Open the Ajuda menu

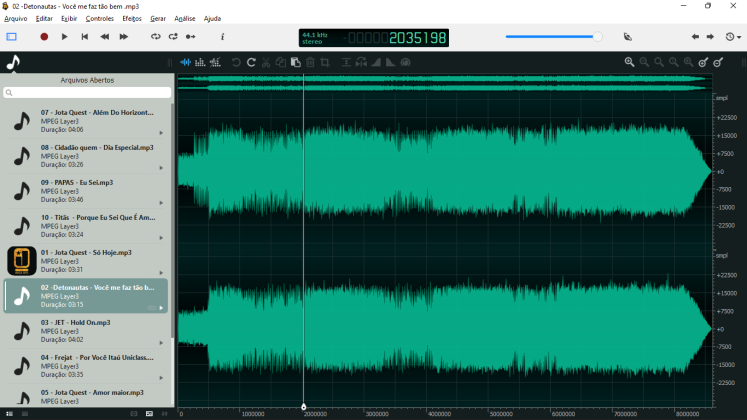click(x=212, y=19)
